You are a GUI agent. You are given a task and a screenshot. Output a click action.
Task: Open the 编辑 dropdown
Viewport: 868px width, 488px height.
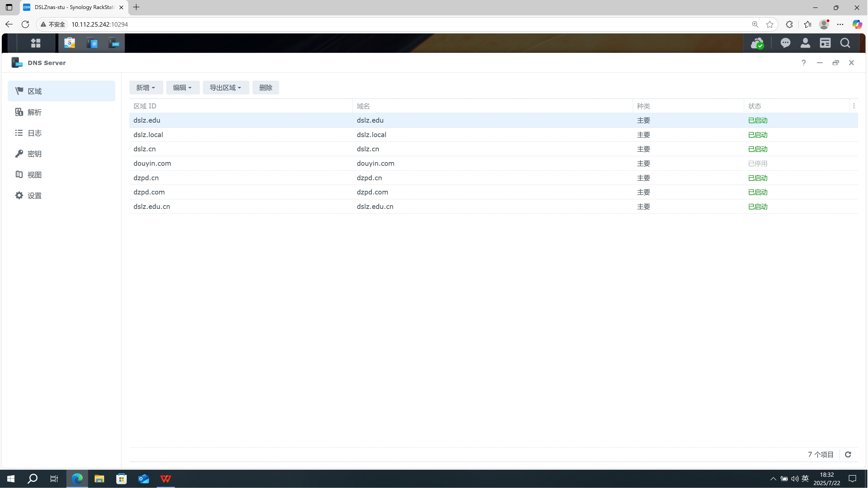coord(183,88)
